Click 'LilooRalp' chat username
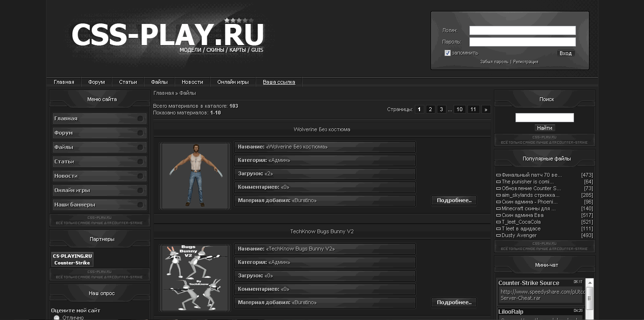Image resolution: width=644 pixels, height=320 pixels. (510, 312)
